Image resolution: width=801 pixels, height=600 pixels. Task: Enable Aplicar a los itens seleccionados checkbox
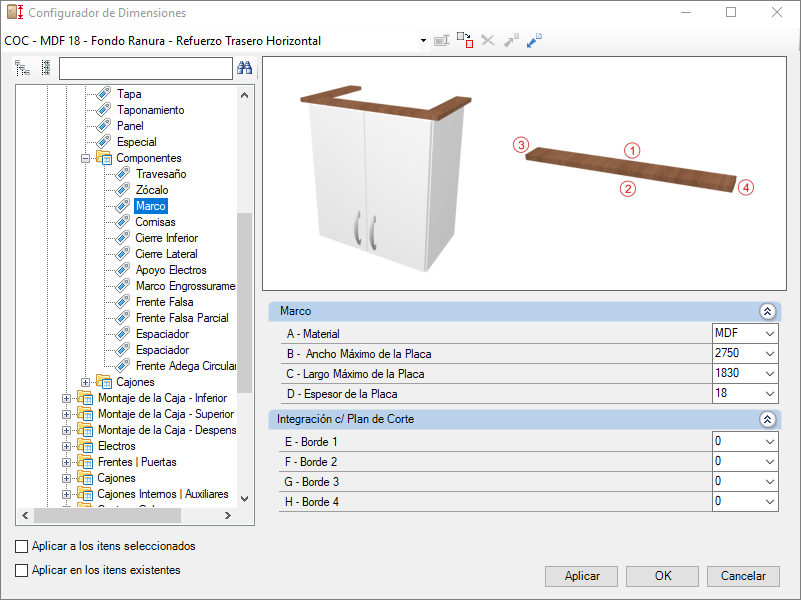[21, 546]
